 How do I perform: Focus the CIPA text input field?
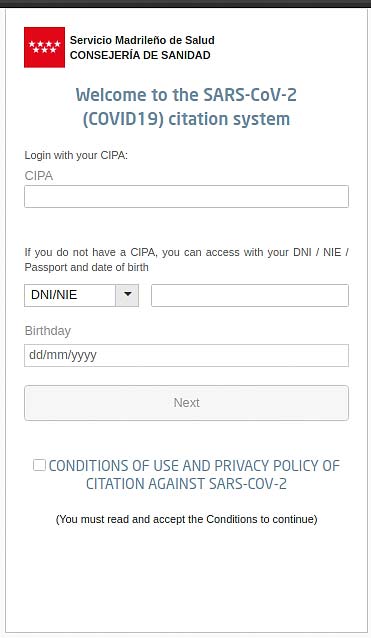186,197
